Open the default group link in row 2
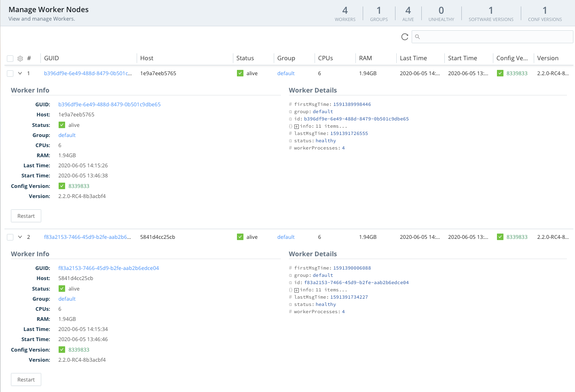Image resolution: width=575 pixels, height=392 pixels. pos(286,237)
